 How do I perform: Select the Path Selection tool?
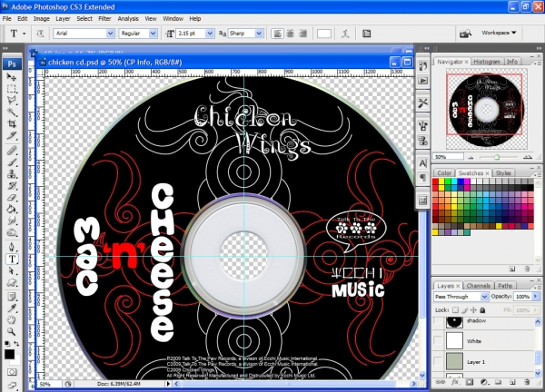pyautogui.click(x=12, y=270)
